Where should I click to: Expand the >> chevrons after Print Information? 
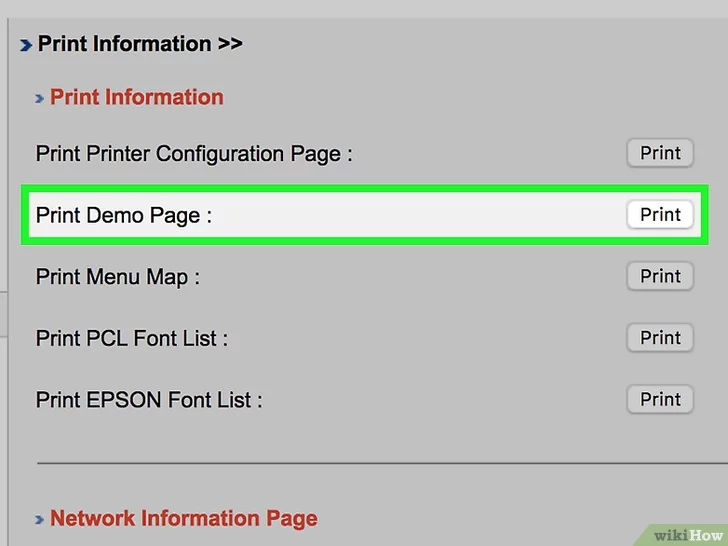229,44
